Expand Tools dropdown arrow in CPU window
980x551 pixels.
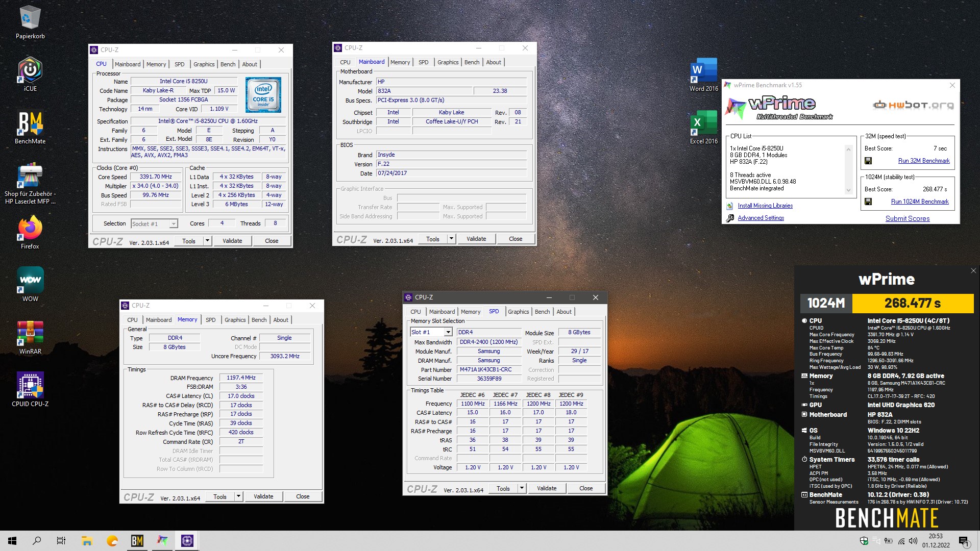coord(207,241)
